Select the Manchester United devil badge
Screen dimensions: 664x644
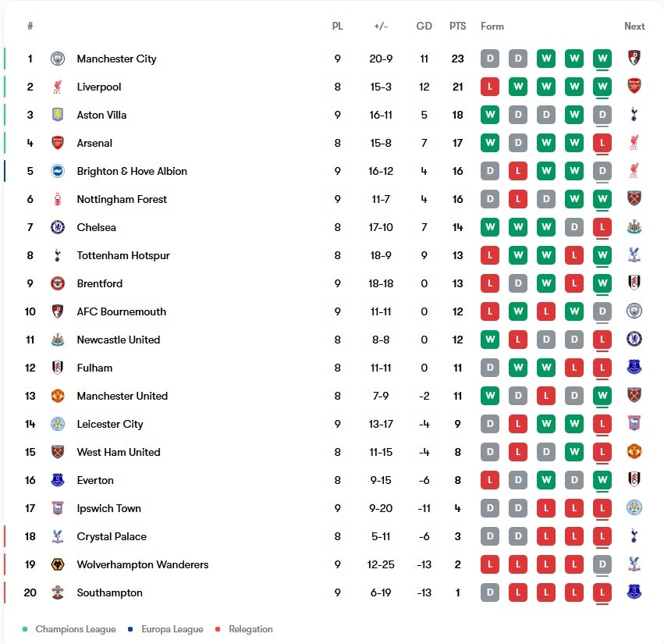(x=58, y=396)
